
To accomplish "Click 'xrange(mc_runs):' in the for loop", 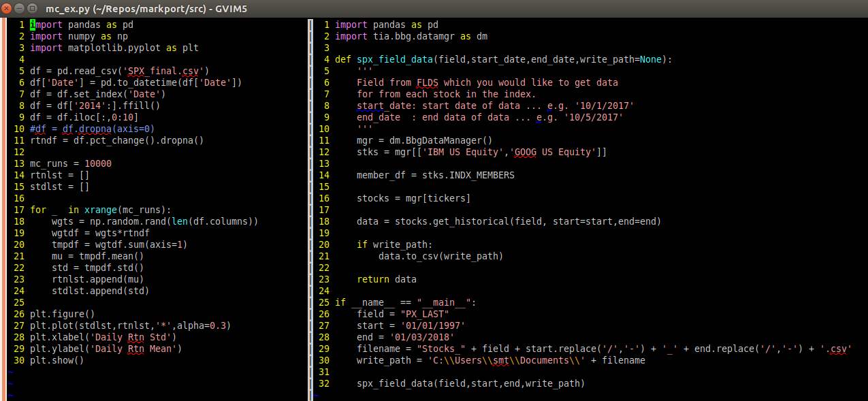I will coord(128,210).
